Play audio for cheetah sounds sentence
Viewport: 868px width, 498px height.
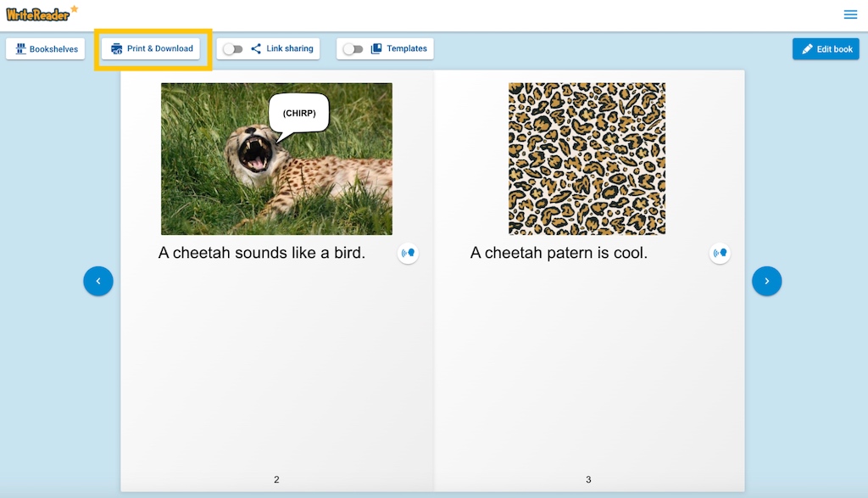[x=409, y=253]
